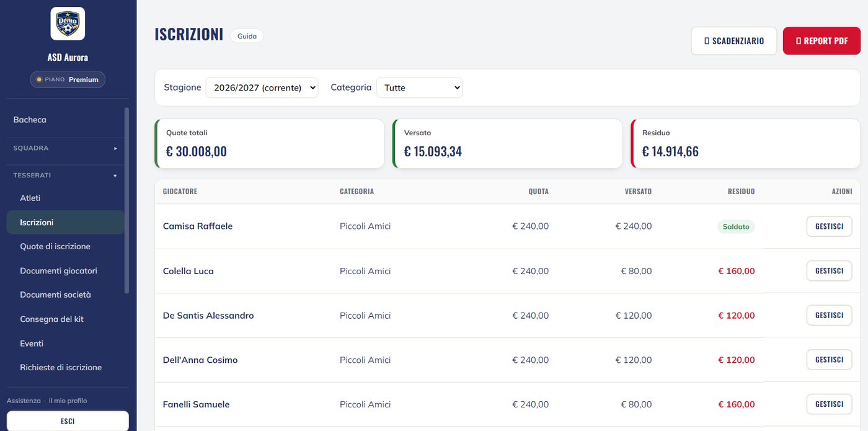This screenshot has height=431, width=868.
Task: Select player name Camisa Raffaele
Action: (x=198, y=226)
